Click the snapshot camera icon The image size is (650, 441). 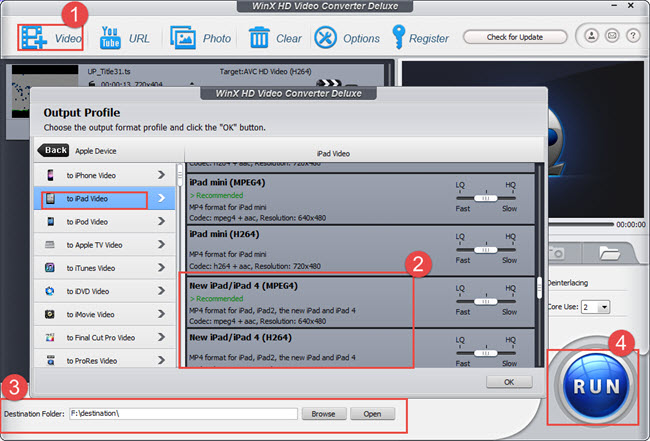pyautogui.click(x=556, y=252)
